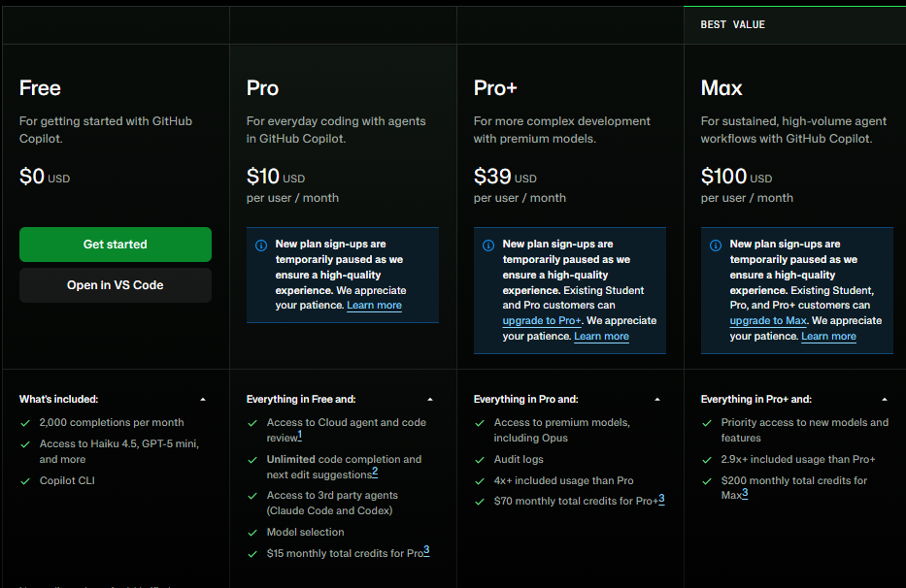The image size is (906, 588).
Task: Click checkmark beside Access to premium models
Action: 480,423
